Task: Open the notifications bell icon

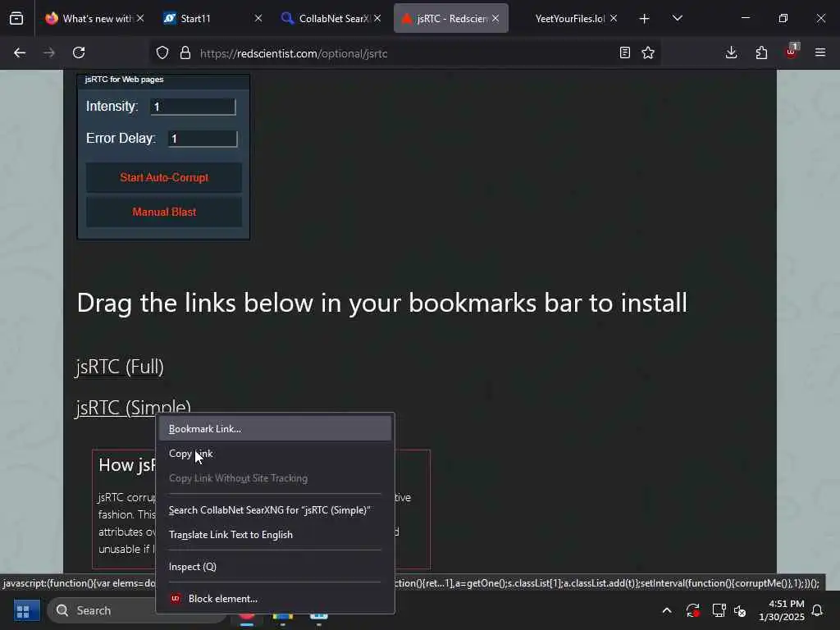Action: click(818, 610)
